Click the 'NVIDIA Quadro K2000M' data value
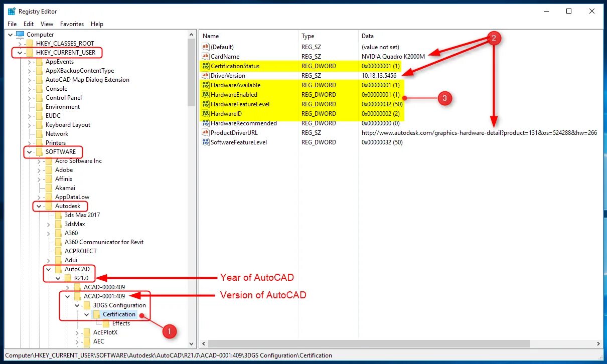 pos(393,56)
